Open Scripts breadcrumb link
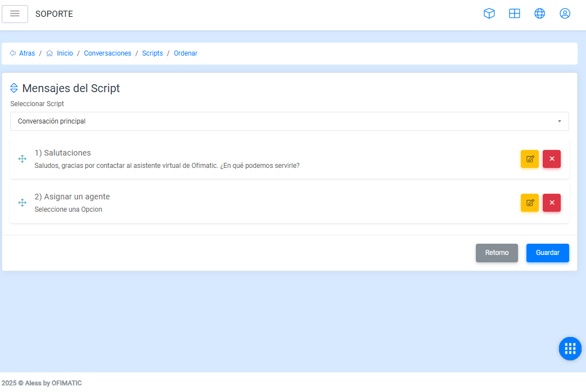Screen dimensions: 586x392 click(x=152, y=53)
